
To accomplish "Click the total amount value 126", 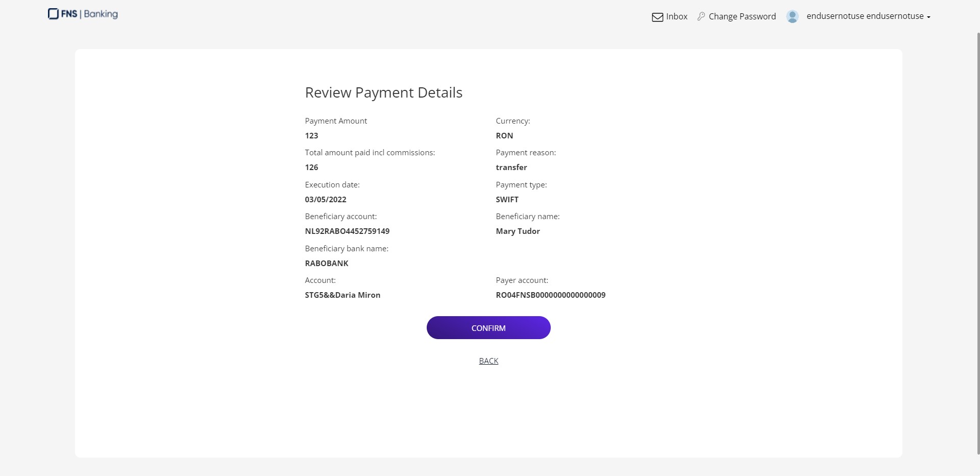I will point(311,168).
